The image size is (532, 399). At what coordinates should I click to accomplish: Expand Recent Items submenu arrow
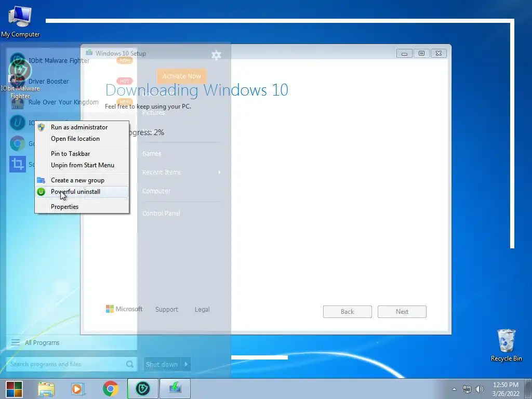[x=220, y=172]
